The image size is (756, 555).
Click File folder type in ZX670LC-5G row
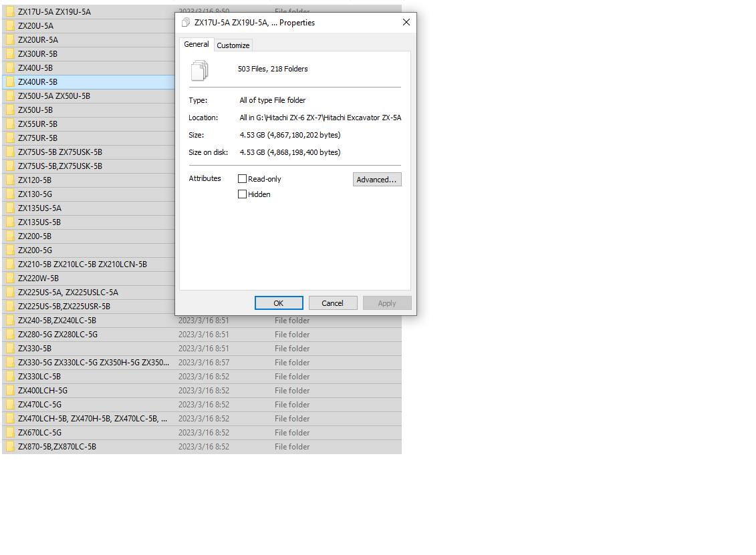tap(292, 433)
